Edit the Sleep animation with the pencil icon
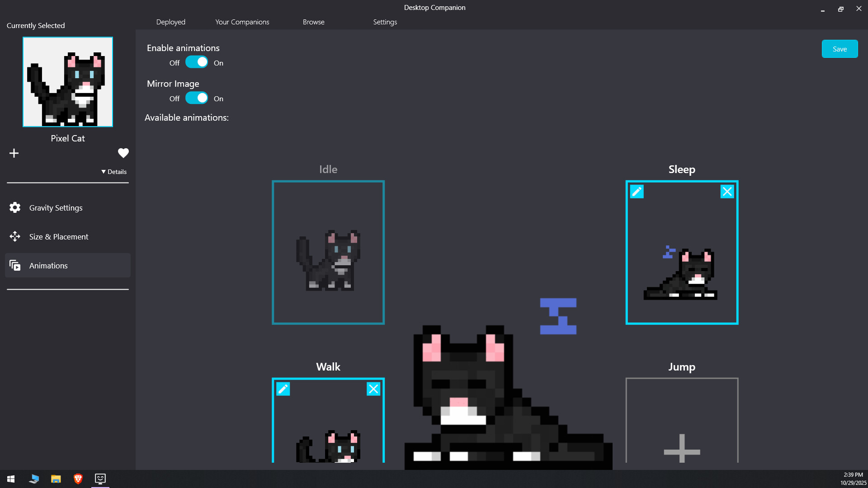Viewport: 868px width, 488px height. click(637, 191)
